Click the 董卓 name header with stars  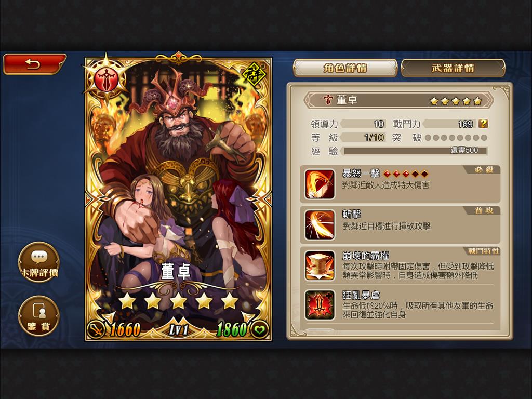pyautogui.click(x=398, y=100)
